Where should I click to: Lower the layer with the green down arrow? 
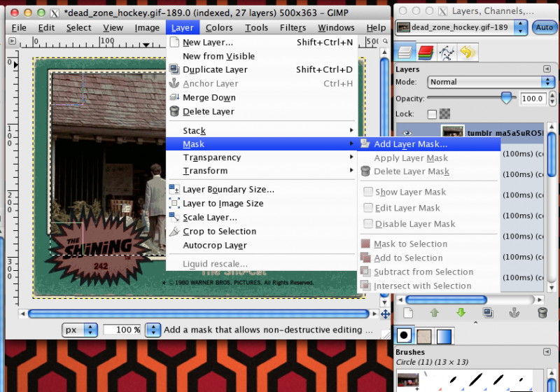[x=461, y=313]
